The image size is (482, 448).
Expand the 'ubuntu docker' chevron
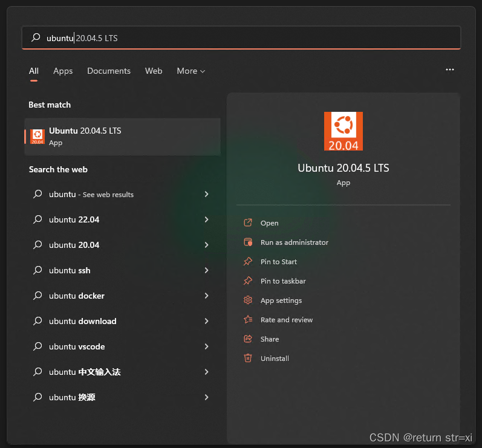click(x=207, y=296)
